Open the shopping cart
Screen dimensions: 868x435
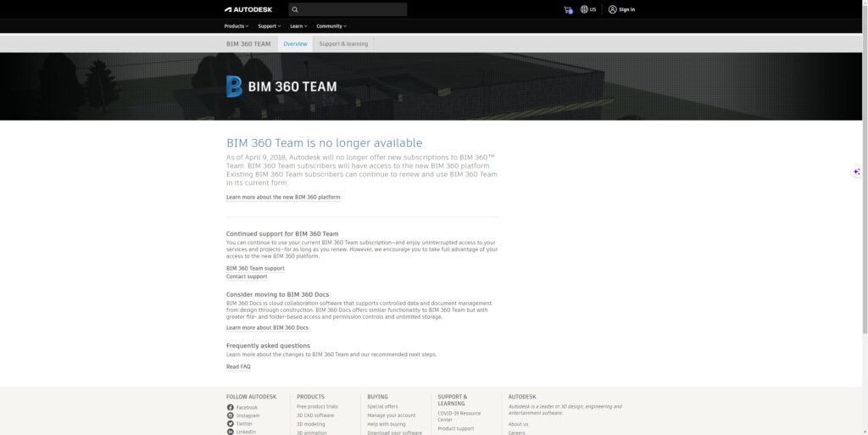(568, 9)
